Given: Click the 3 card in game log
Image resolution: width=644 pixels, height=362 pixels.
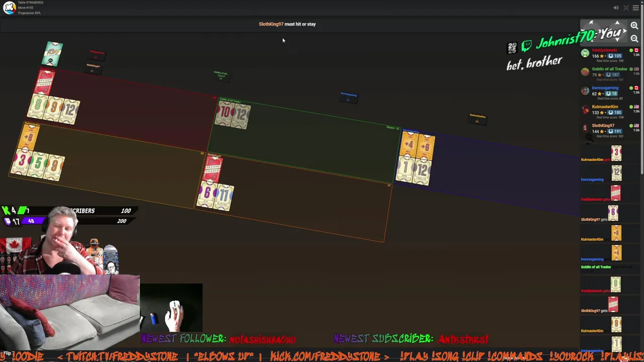Looking at the screenshot, I should pyautogui.click(x=616, y=153).
